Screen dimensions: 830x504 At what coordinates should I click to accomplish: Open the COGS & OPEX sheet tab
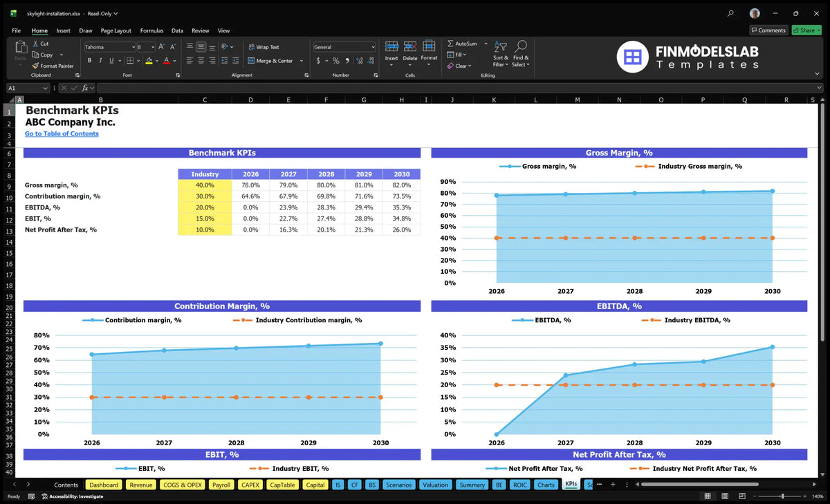[x=183, y=485]
